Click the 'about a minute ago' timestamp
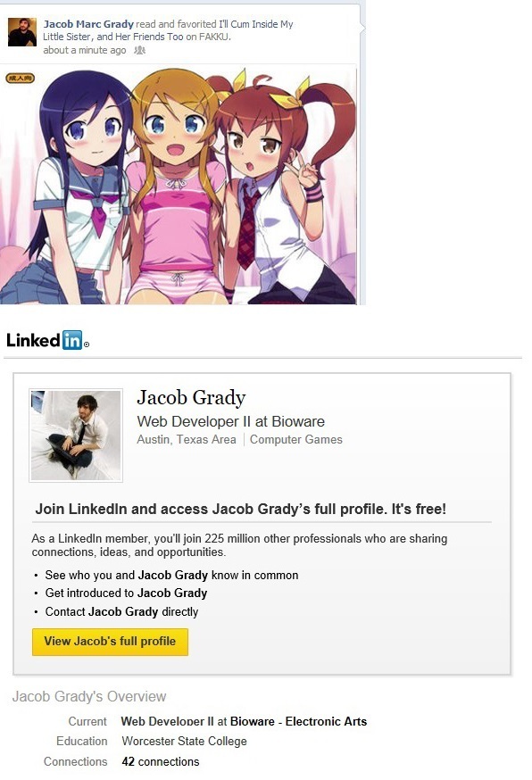The height and width of the screenshot is (780, 532). (x=85, y=50)
